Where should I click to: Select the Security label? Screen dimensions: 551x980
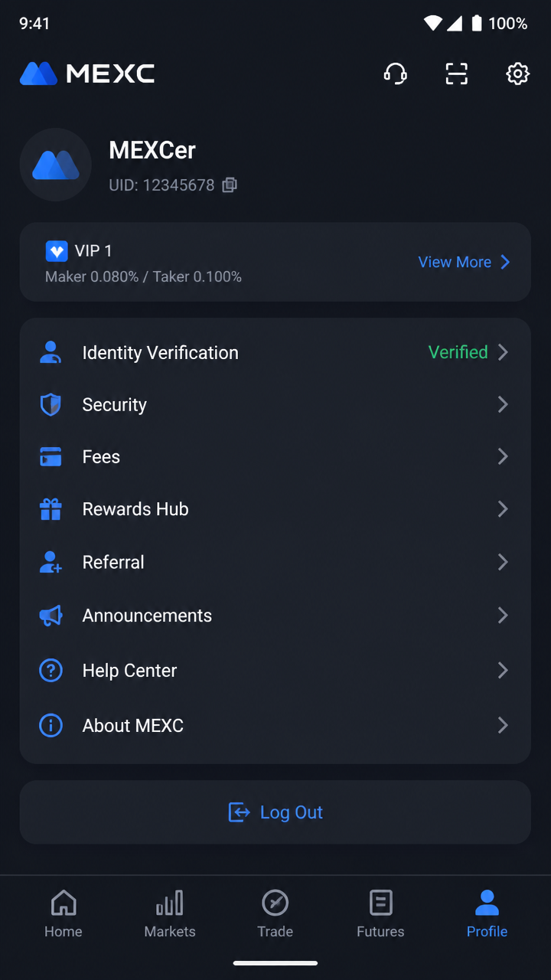click(115, 405)
